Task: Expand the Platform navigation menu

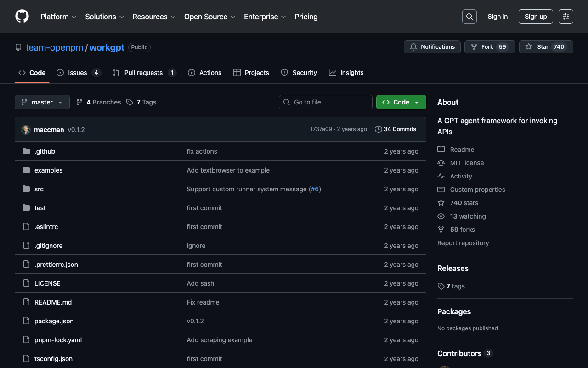Action: 58,17
